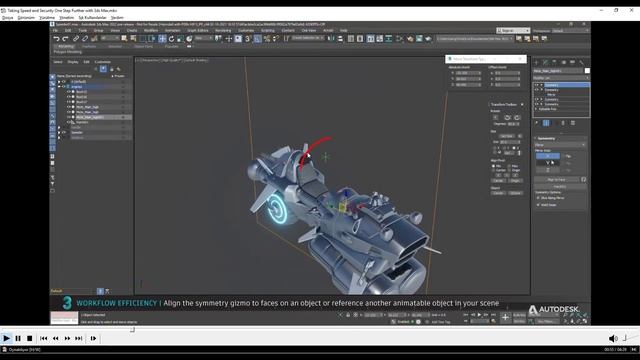640x360 pixels.
Task: Click the Undo arrow in 3ds Max toolbar
Action: coord(56,39)
